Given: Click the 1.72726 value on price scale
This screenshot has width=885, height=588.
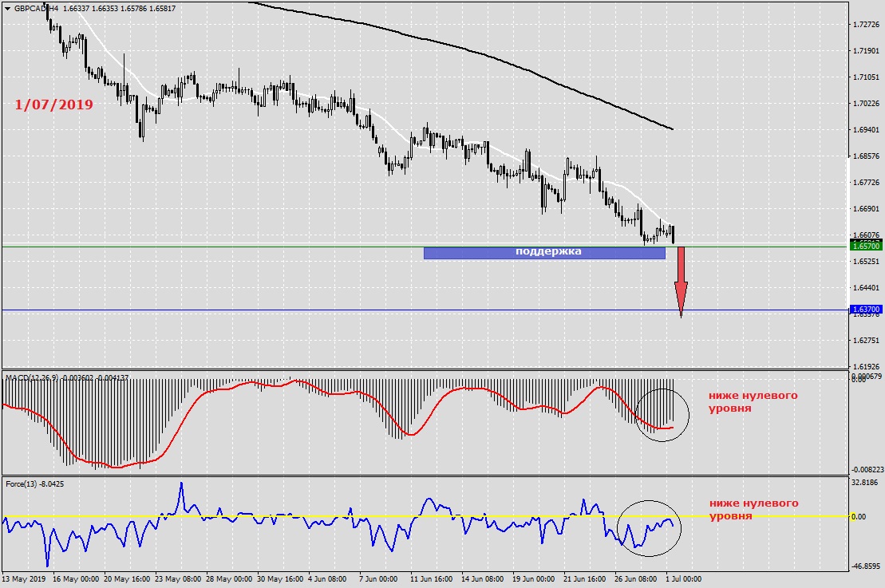Looking at the screenshot, I should pos(866,25).
